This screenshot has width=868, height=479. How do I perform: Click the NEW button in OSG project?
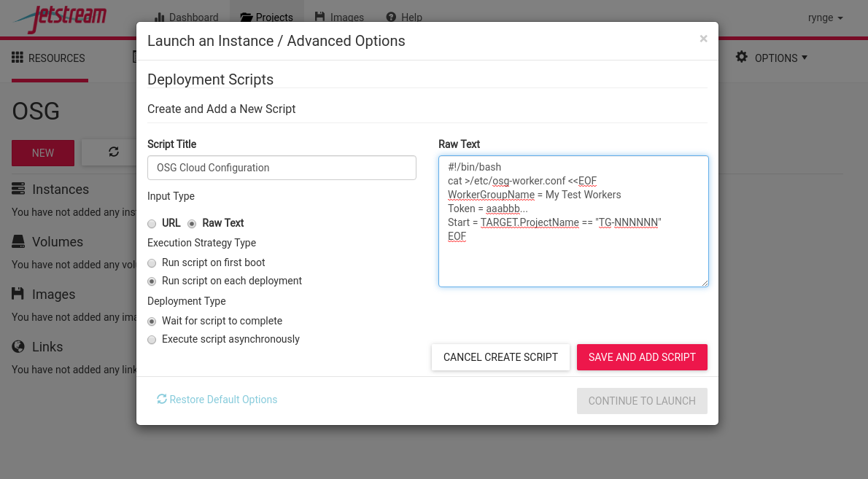[x=42, y=152]
